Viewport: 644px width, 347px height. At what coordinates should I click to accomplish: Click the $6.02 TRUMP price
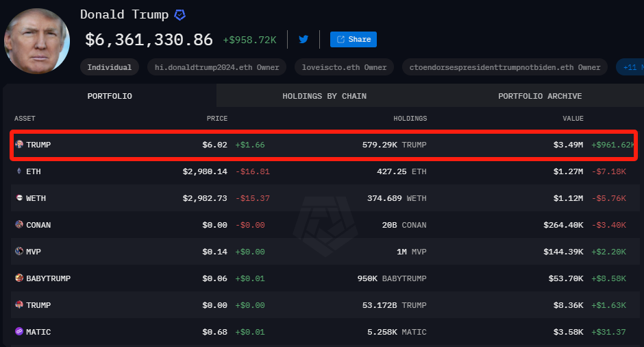[214, 145]
